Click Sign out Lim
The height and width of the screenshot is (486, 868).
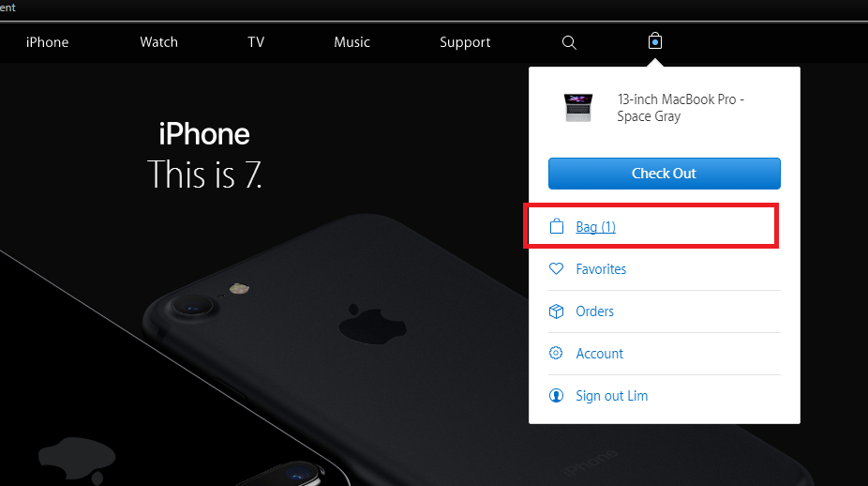[612, 396]
